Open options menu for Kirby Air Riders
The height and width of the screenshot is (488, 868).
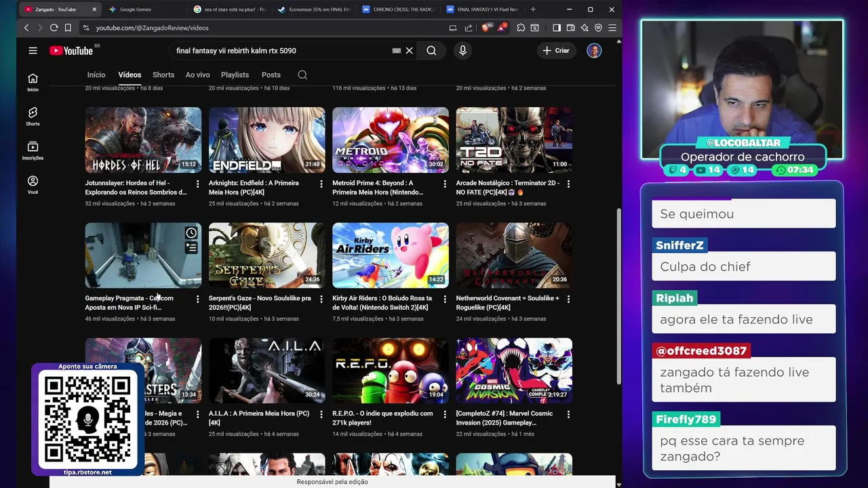tap(445, 299)
